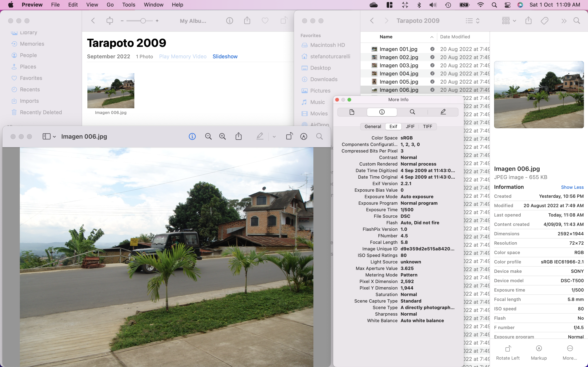Click the Photos favorite heart icon

tap(265, 21)
